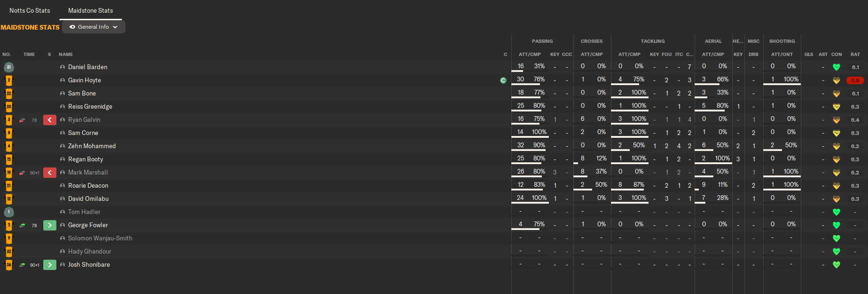The height and width of the screenshot is (294, 868).
Task: Sort by the AST assists column header
Action: click(x=823, y=55)
